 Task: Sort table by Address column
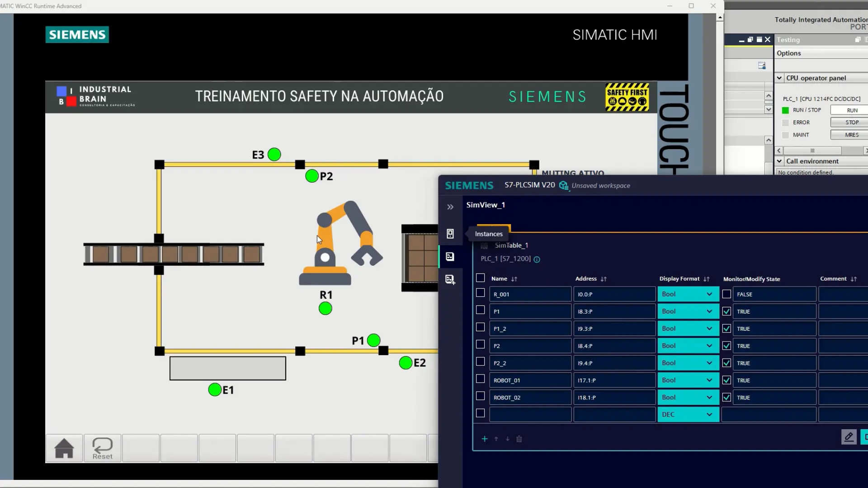point(604,279)
